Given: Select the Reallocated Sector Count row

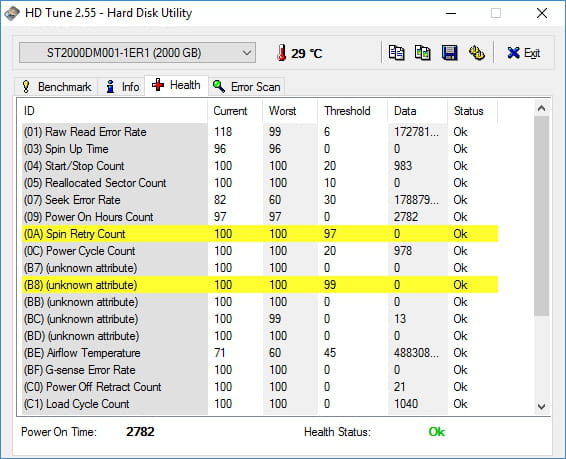Looking at the screenshot, I should 260,183.
